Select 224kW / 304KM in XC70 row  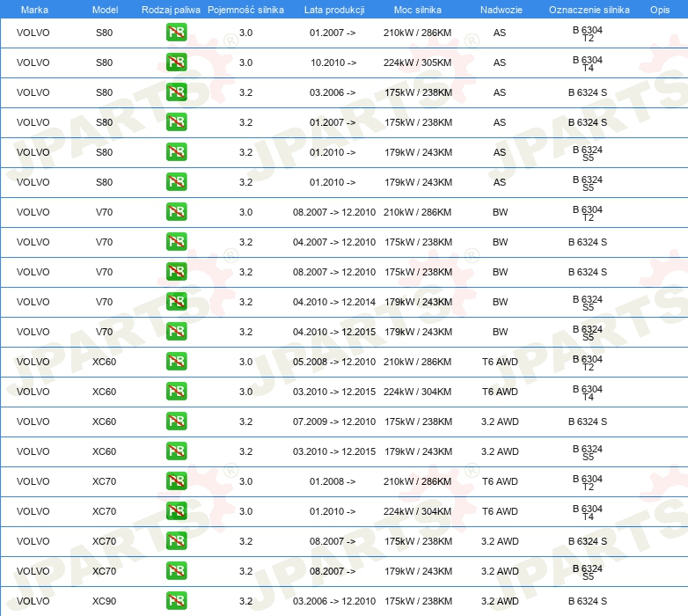417,511
